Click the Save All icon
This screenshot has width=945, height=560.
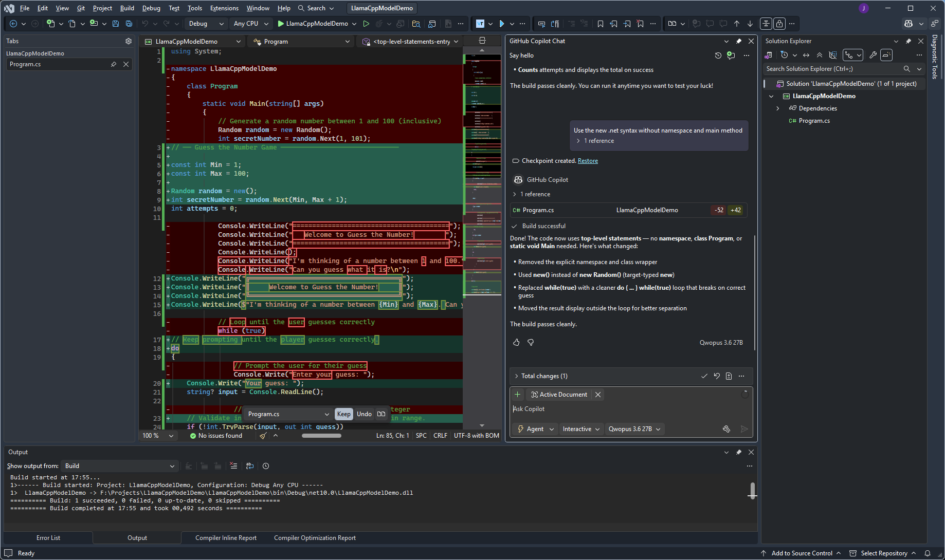click(x=129, y=24)
